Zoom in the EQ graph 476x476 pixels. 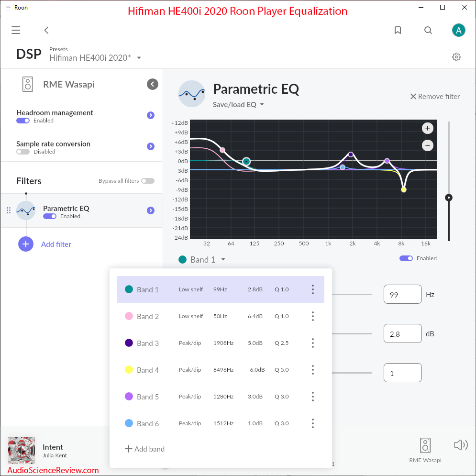pyautogui.click(x=427, y=128)
